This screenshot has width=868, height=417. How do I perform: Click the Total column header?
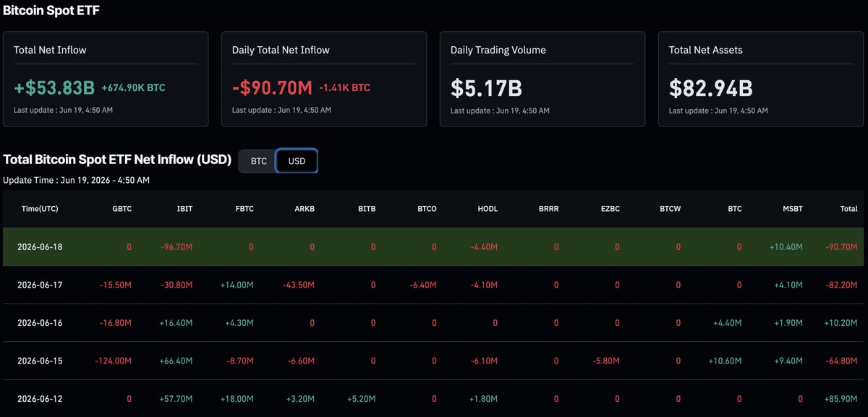(x=848, y=209)
